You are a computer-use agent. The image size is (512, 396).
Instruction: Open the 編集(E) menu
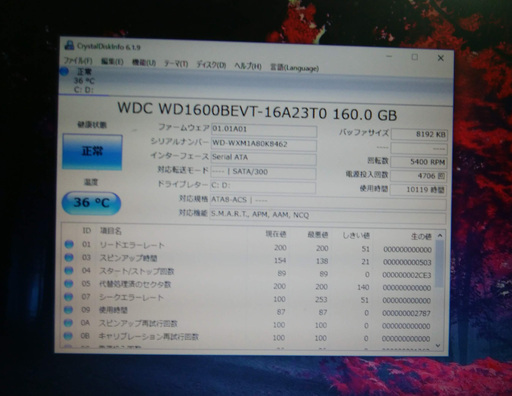pos(112,62)
